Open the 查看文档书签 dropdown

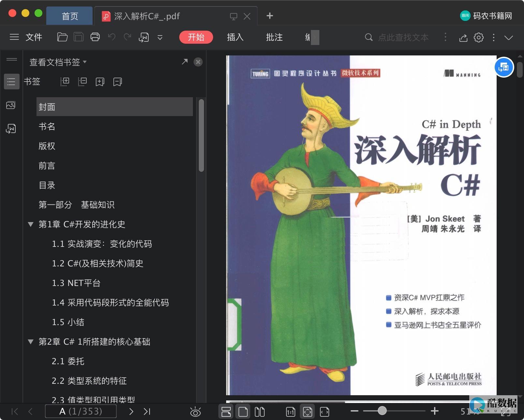coord(58,62)
